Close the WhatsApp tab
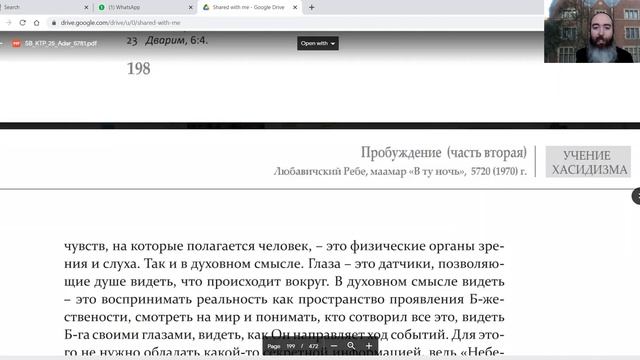This screenshot has height=360, width=640. [190, 7]
